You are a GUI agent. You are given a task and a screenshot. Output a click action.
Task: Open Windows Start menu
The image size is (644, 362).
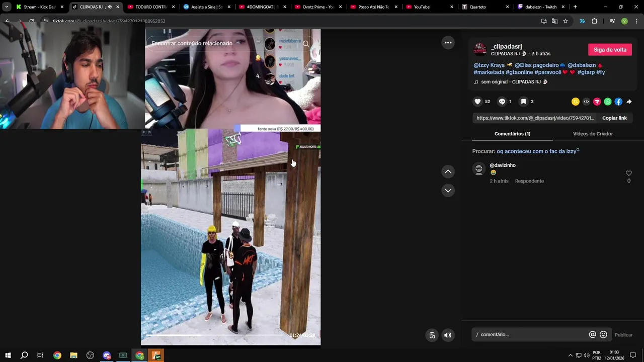8,355
